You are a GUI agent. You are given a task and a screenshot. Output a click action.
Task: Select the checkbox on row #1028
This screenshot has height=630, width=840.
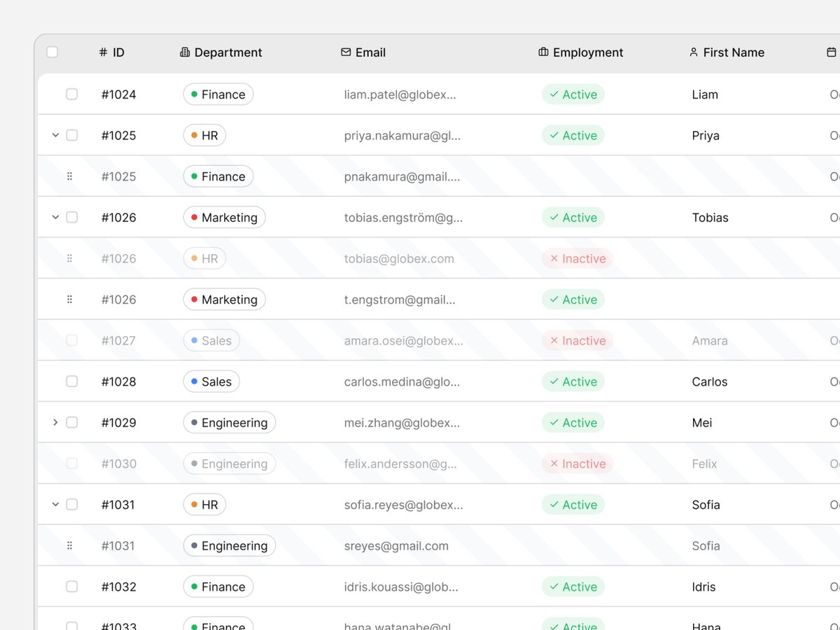pos(71,381)
